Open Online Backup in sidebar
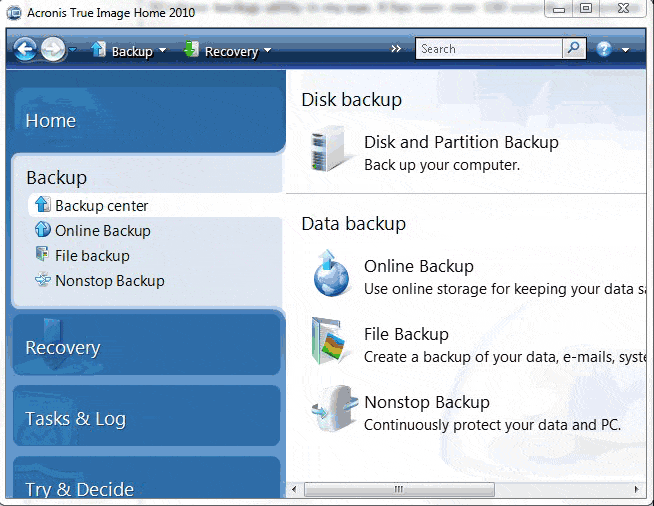This screenshot has width=654, height=506. 103,231
